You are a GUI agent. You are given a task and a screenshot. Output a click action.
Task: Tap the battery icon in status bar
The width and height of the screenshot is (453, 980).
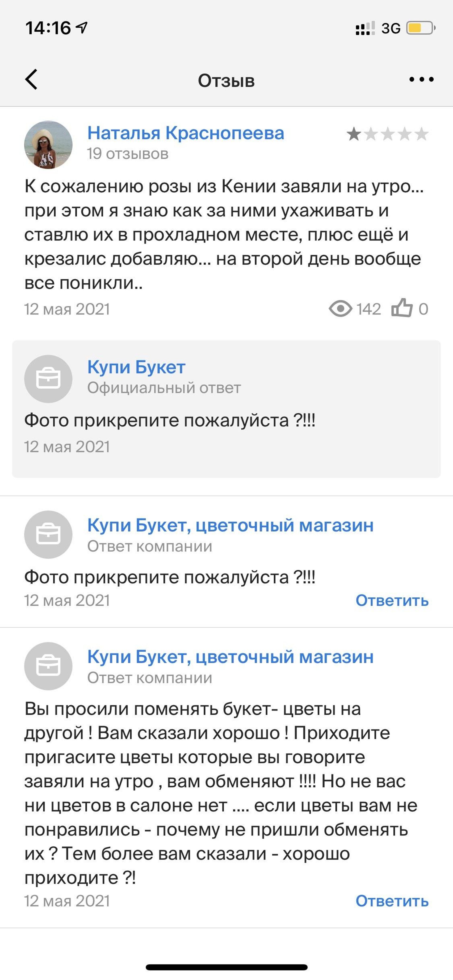click(x=420, y=28)
